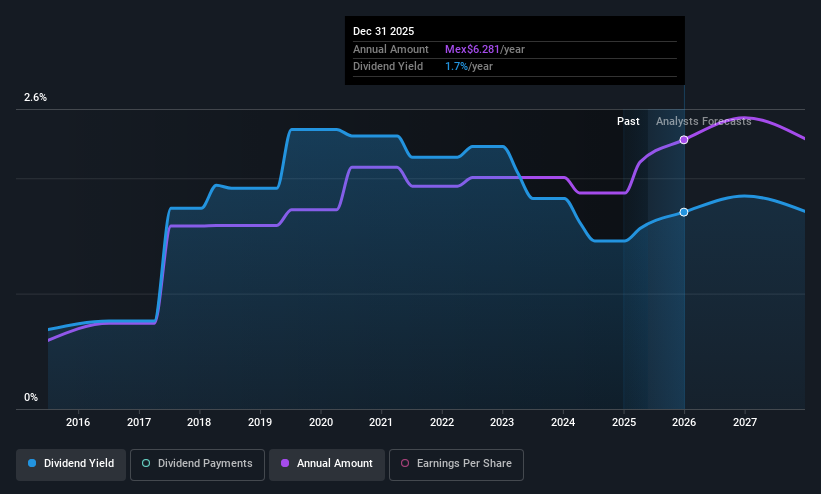Click the 1.7%/year tooltip value

point(469,67)
